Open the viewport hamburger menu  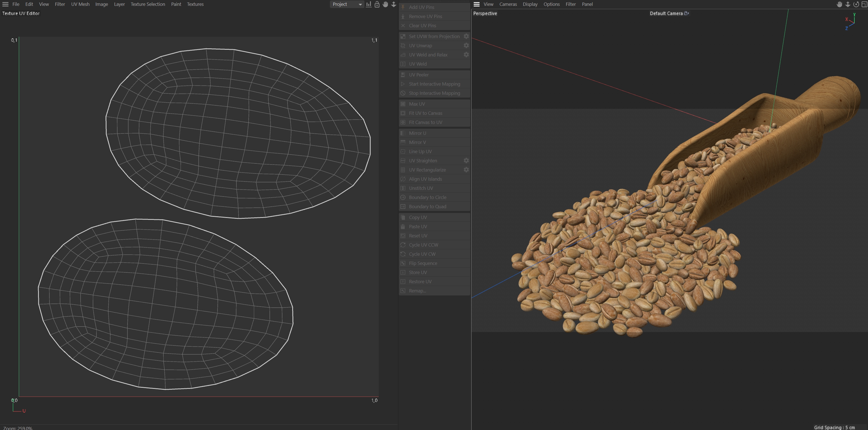[476, 4]
